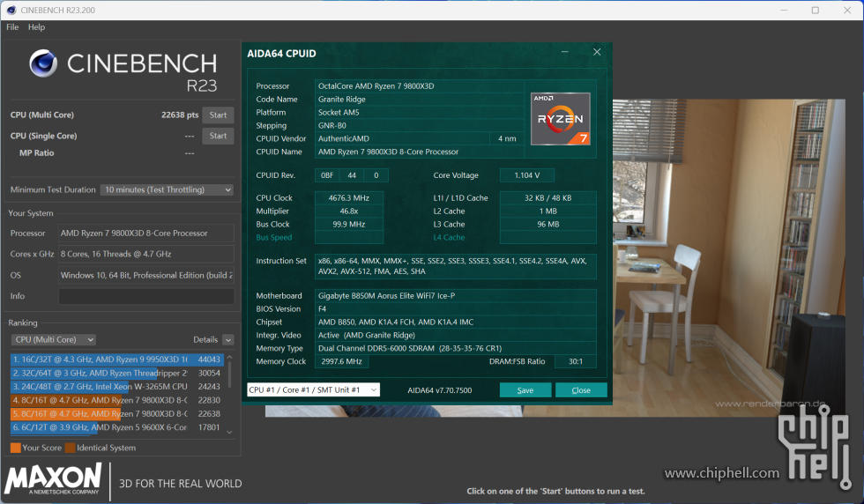This screenshot has height=504, width=864.
Task: Select ranking entry scoring 22830
Action: (116, 400)
